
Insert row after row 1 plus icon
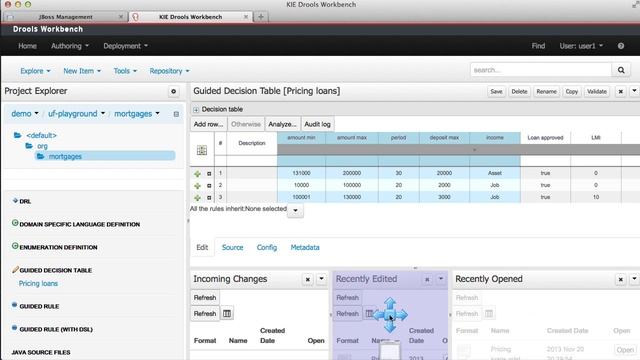(x=198, y=173)
